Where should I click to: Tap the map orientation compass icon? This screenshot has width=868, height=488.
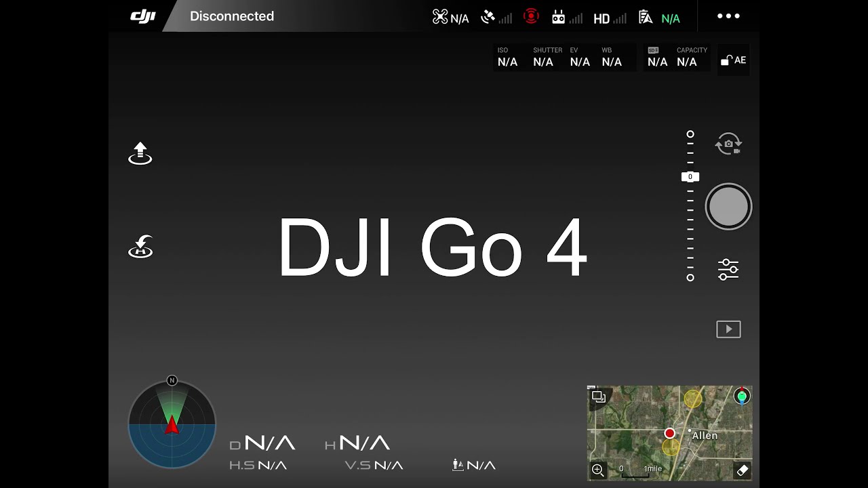click(x=742, y=396)
